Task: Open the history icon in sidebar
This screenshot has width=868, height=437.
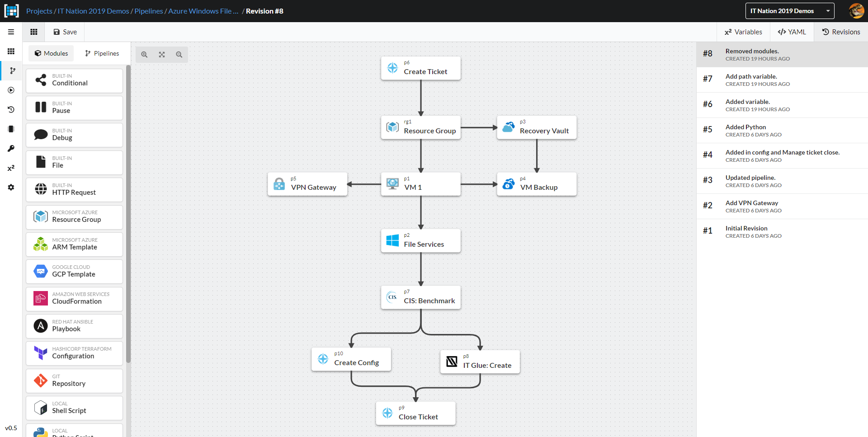Action: (x=11, y=110)
